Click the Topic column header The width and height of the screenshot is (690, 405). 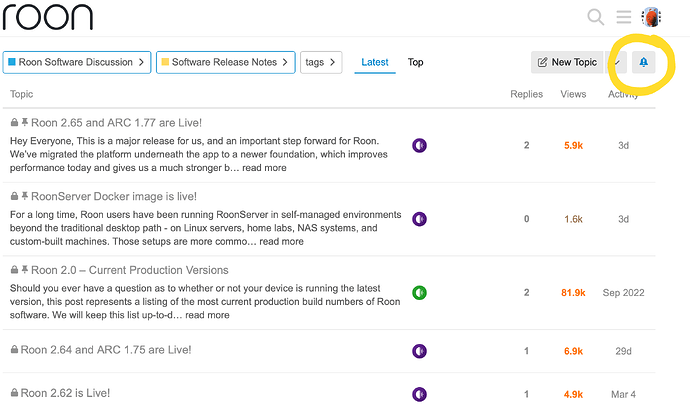tap(22, 94)
